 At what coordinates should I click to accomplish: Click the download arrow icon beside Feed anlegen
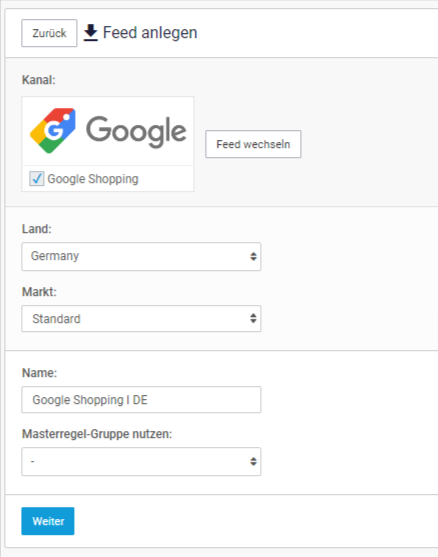click(91, 33)
